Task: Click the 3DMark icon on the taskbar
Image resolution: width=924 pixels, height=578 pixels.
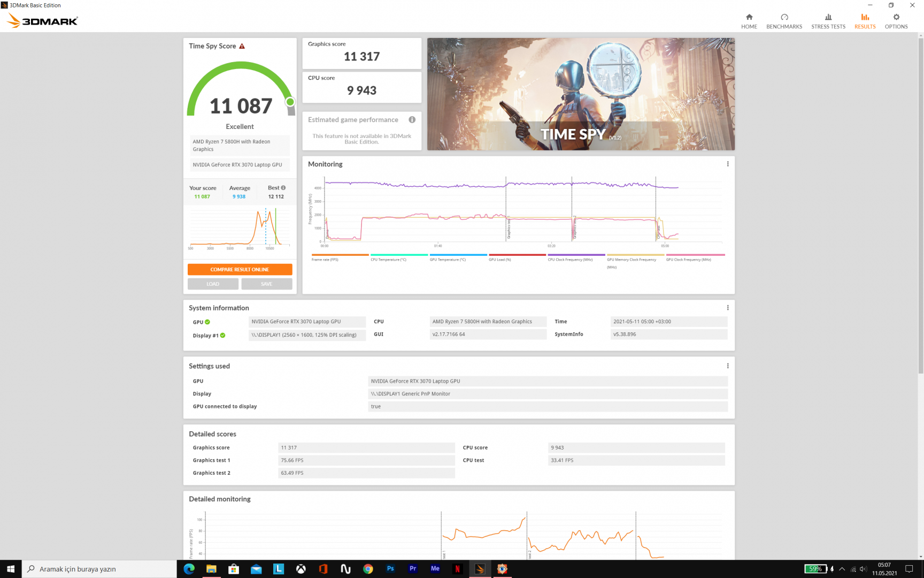Action: [x=480, y=569]
